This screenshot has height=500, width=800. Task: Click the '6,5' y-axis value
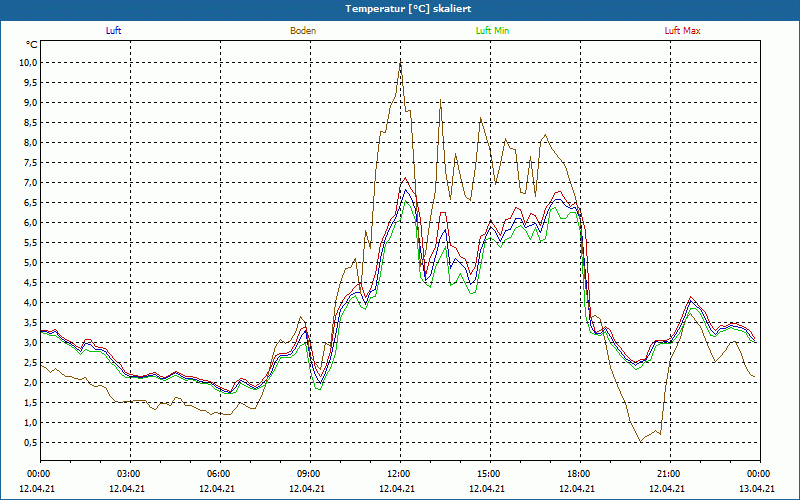point(31,203)
